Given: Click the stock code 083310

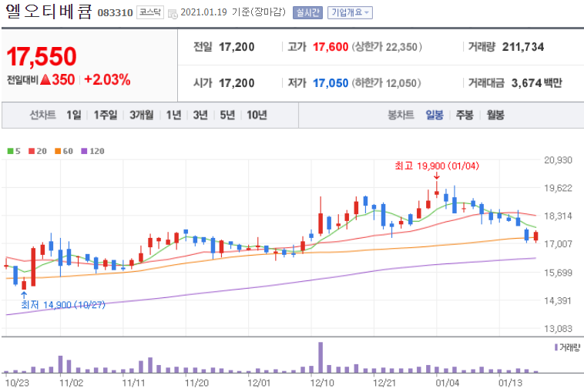Looking at the screenshot, I should coord(115,13).
